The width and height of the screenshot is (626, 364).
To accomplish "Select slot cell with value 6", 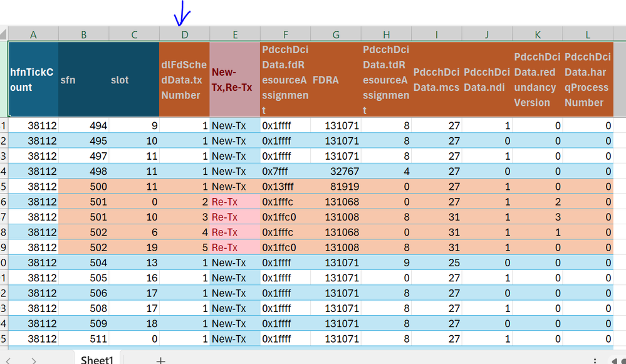I will [x=134, y=232].
